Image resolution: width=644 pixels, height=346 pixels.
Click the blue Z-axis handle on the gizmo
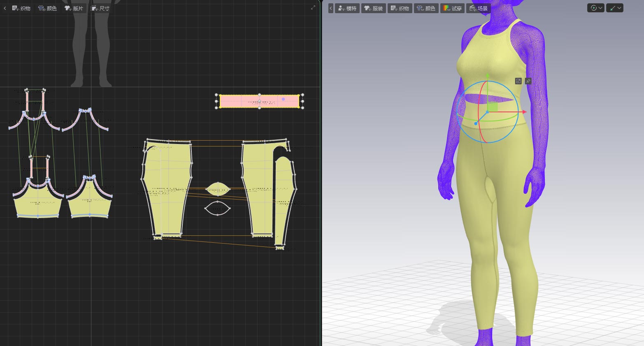(x=476, y=123)
